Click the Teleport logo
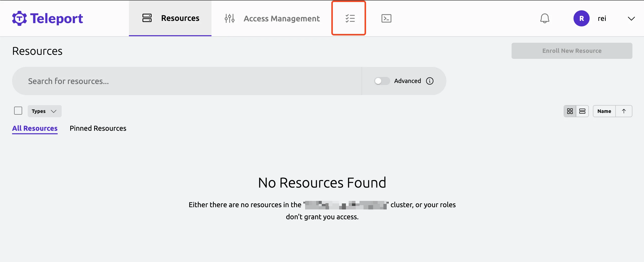The image size is (644, 262). 47,18
